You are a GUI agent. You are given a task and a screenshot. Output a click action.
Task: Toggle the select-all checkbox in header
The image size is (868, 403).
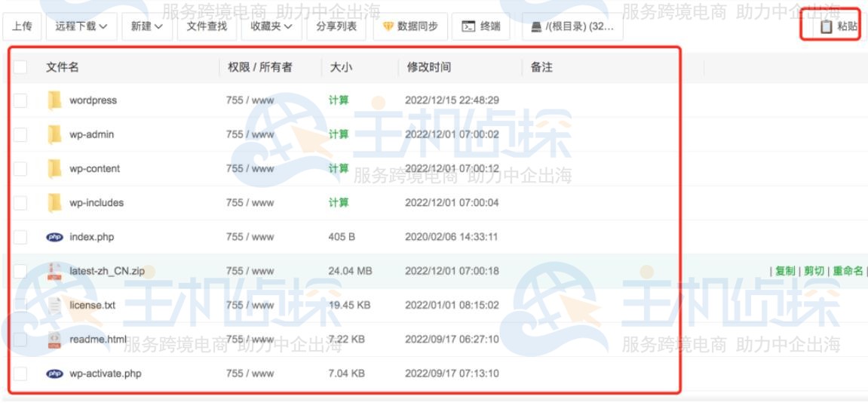pos(20,67)
